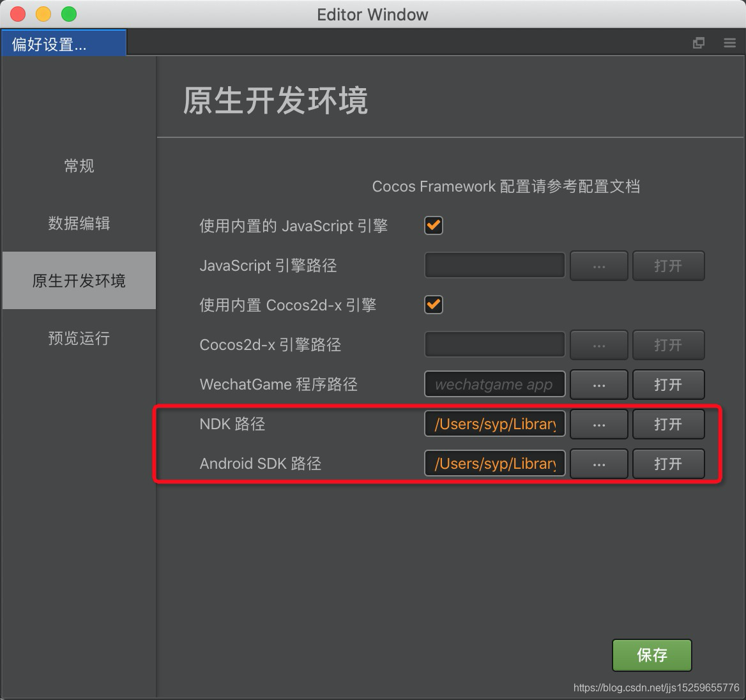Click the Android SDK path input field
746x700 pixels.
[495, 464]
